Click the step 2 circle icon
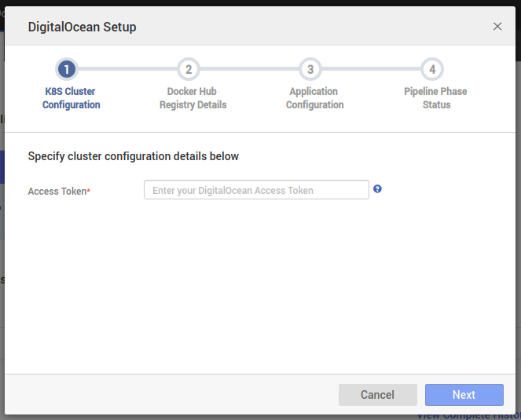The height and width of the screenshot is (420, 521). [x=189, y=69]
